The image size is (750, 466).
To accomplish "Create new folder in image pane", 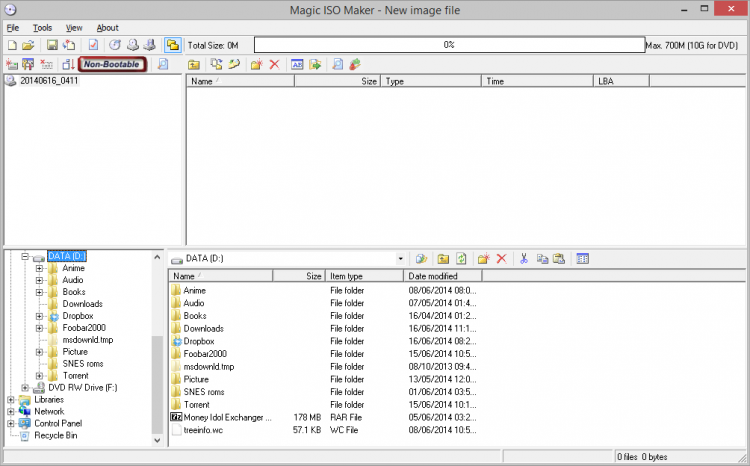I will (256, 64).
